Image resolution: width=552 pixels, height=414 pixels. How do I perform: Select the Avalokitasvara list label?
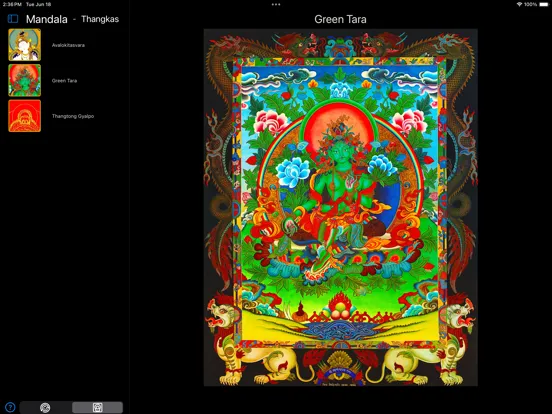(x=68, y=45)
